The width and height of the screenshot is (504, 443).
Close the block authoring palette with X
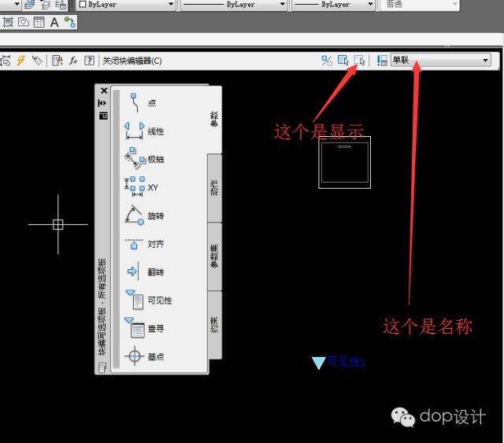[x=103, y=90]
